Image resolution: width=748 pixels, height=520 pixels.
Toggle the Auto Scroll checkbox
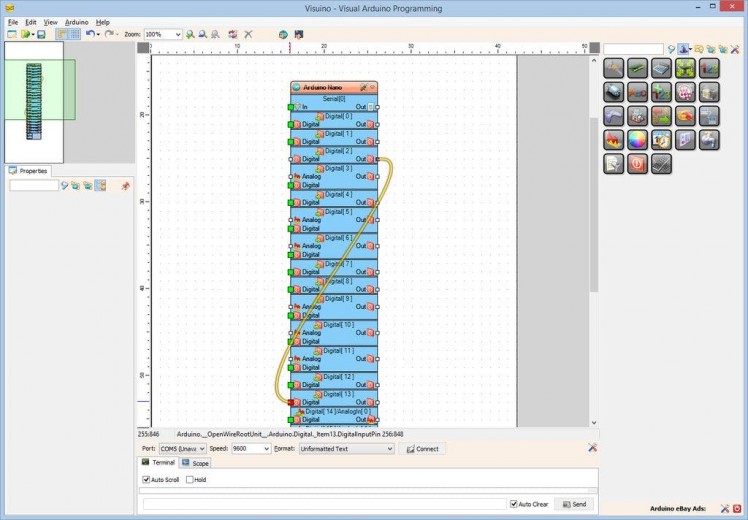pyautogui.click(x=148, y=480)
